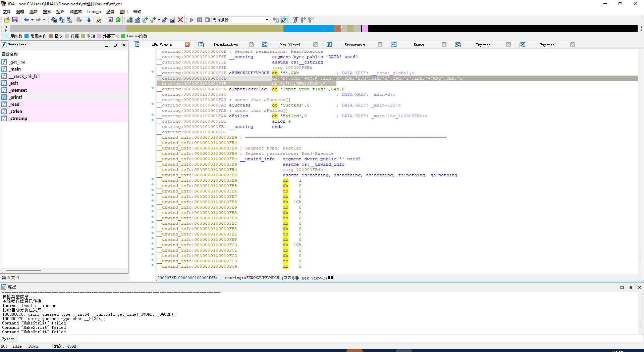Close the output panel
The image size is (644, 352).
click(640, 287)
